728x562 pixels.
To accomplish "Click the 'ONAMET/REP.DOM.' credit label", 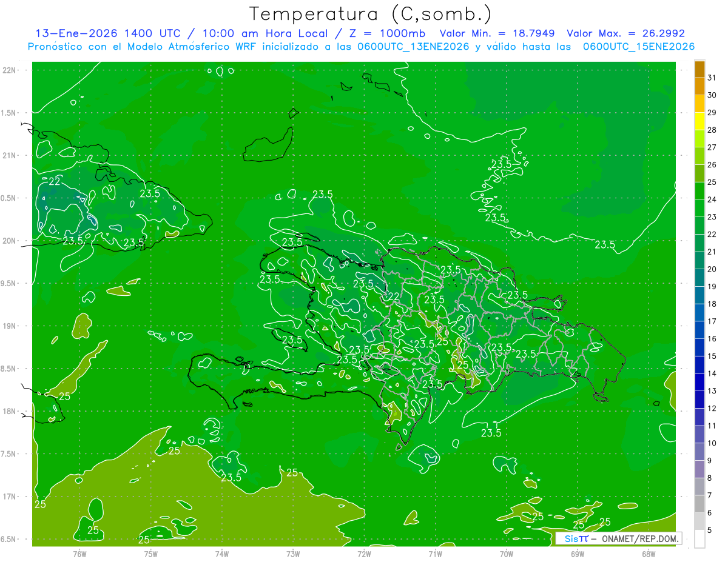I will (639, 538).
